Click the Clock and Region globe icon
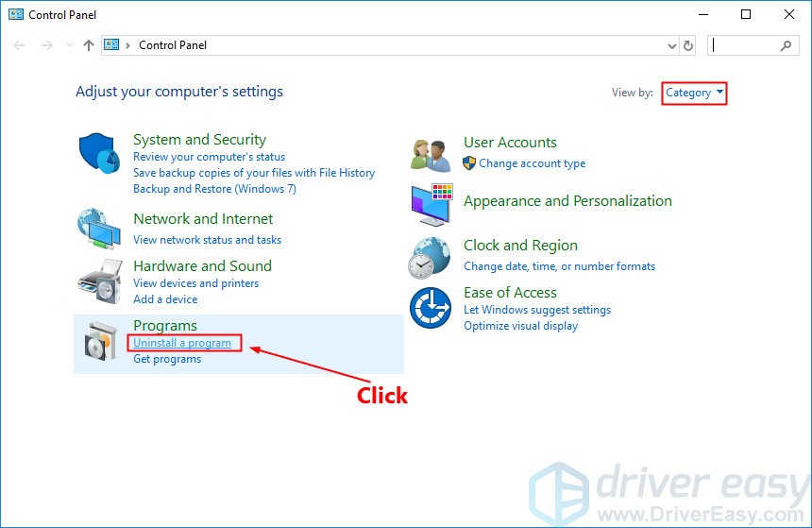The width and height of the screenshot is (812, 528). tap(431, 257)
